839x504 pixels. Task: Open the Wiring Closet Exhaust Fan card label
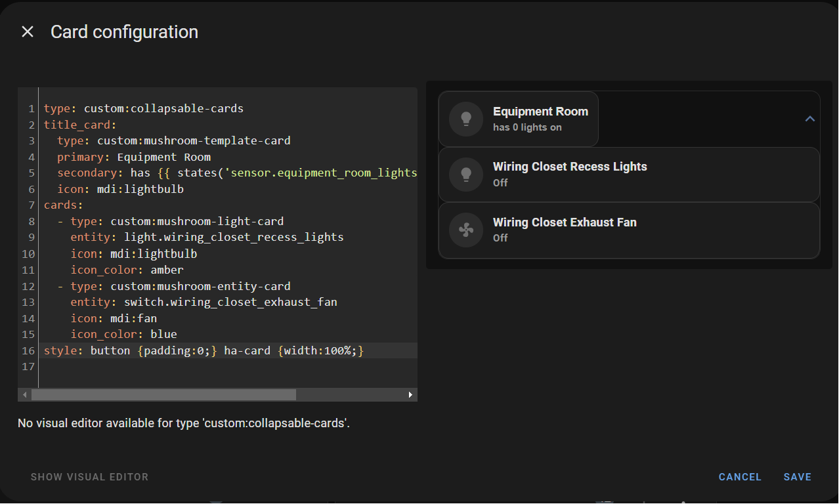564,222
